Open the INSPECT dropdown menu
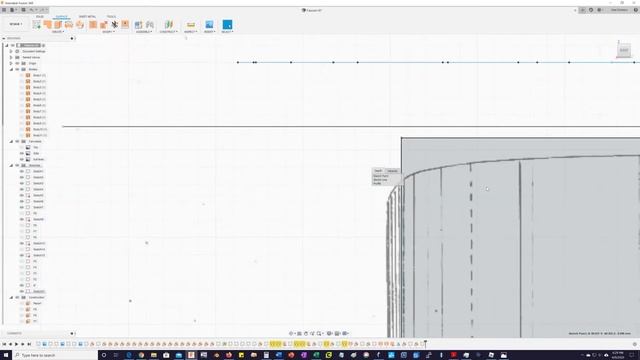 190,32
